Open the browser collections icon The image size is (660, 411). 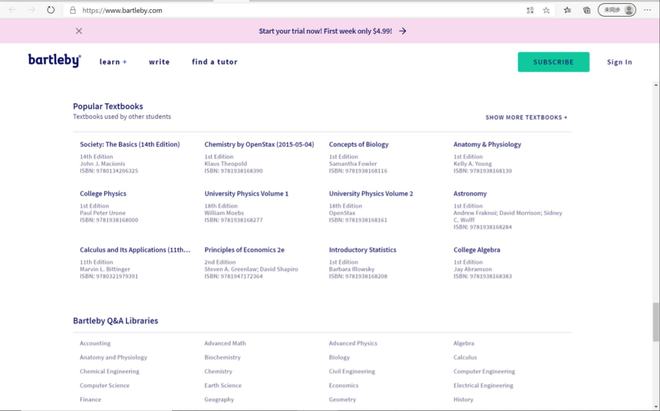coord(586,10)
